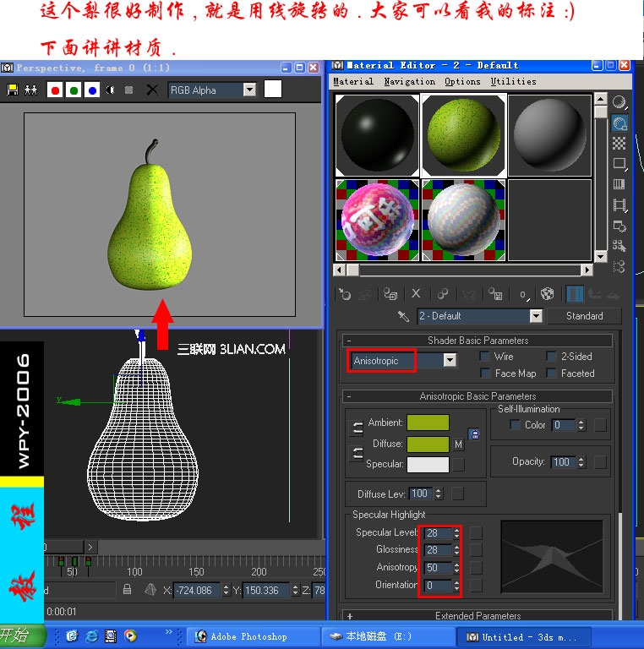
Task: Toggle Show Map in Viewport cube icon
Action: pos(548,294)
